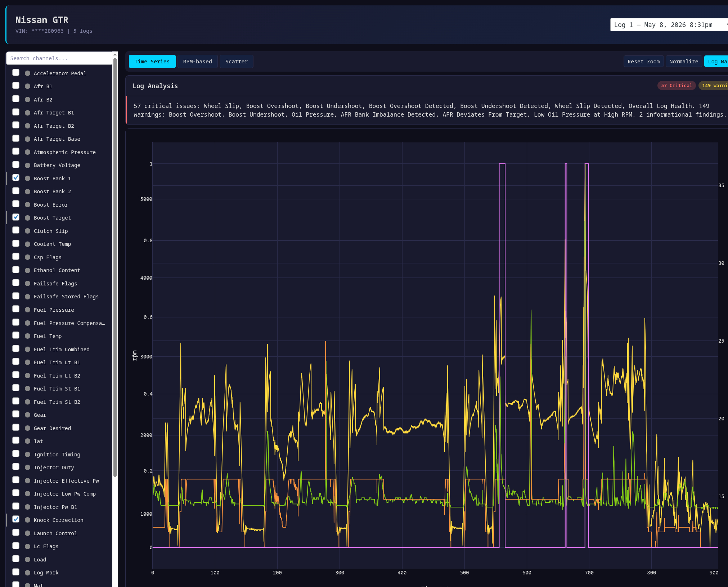Viewport: 728px width, 587px height.
Task: Click the Gear Desired label
Action: pos(52,428)
